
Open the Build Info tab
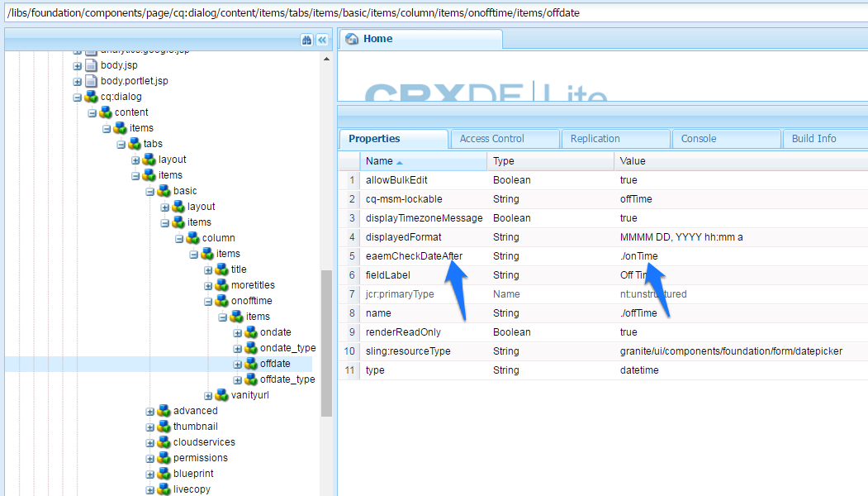[x=825, y=139]
